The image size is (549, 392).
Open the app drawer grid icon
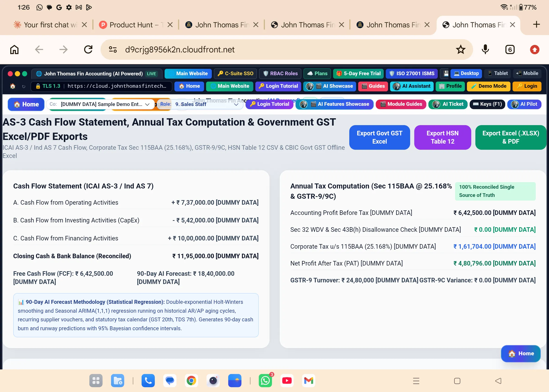click(96, 381)
